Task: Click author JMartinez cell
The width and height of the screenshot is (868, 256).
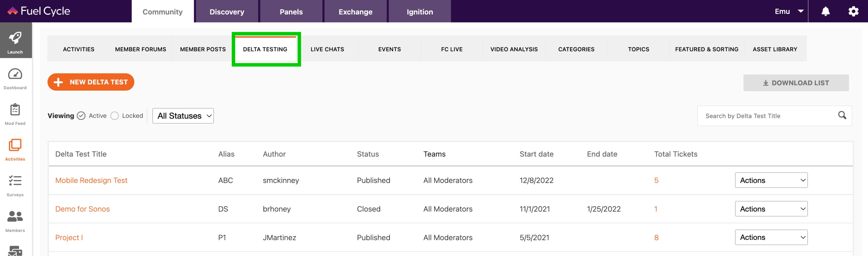Action: point(279,237)
